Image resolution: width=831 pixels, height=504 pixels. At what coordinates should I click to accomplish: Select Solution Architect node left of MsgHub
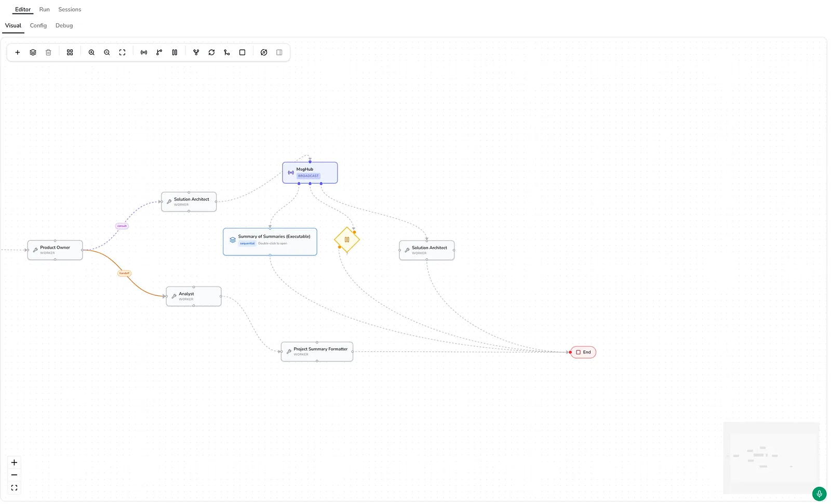(189, 202)
